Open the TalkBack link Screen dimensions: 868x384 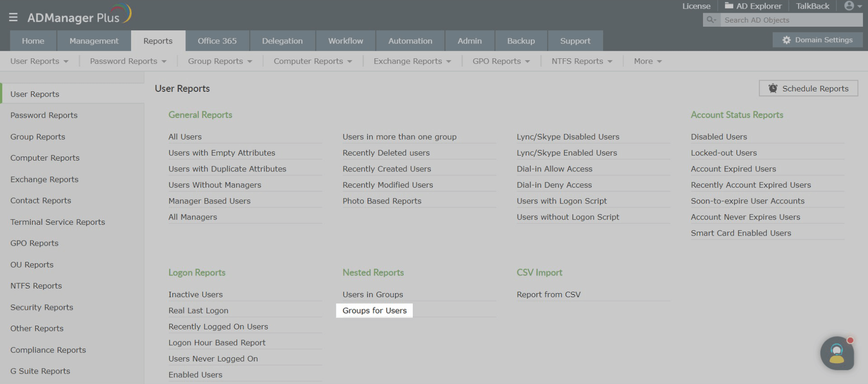click(812, 6)
